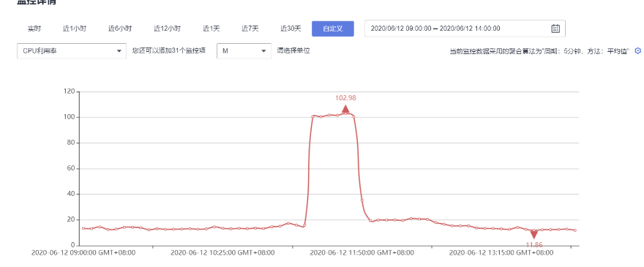Image resolution: width=644 pixels, height=267 pixels.
Task: Click the y-axis value 100
Action: tap(69, 117)
